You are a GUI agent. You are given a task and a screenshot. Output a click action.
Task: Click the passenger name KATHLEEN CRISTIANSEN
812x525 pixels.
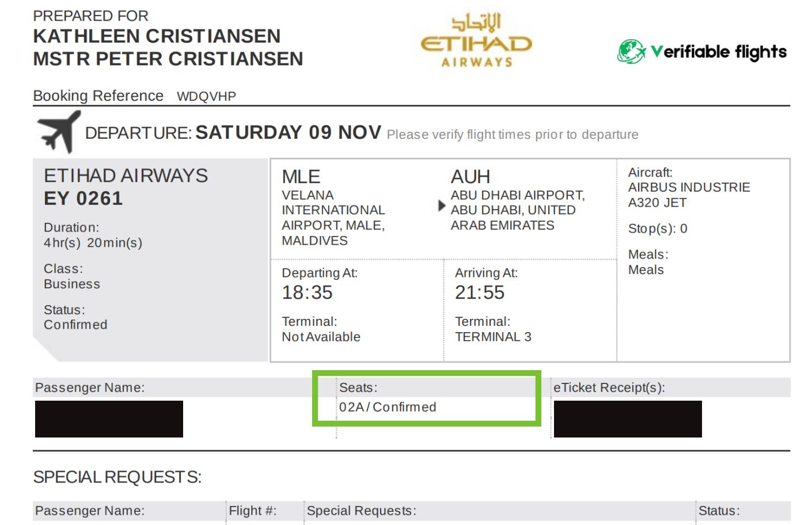157,36
